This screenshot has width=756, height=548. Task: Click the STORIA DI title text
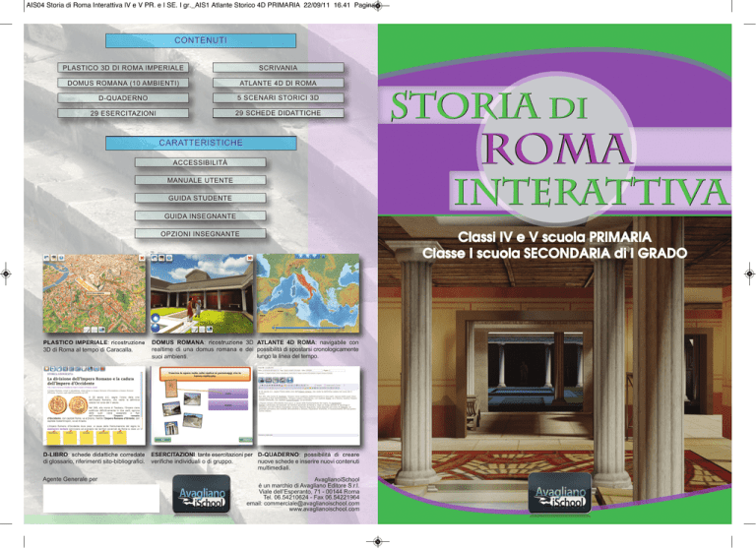point(488,105)
